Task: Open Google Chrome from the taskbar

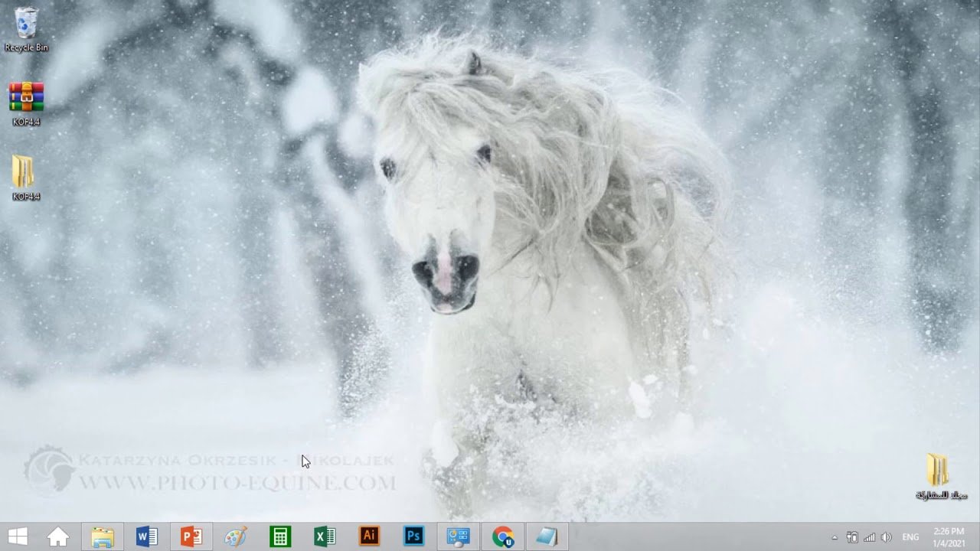Action: pyautogui.click(x=503, y=536)
